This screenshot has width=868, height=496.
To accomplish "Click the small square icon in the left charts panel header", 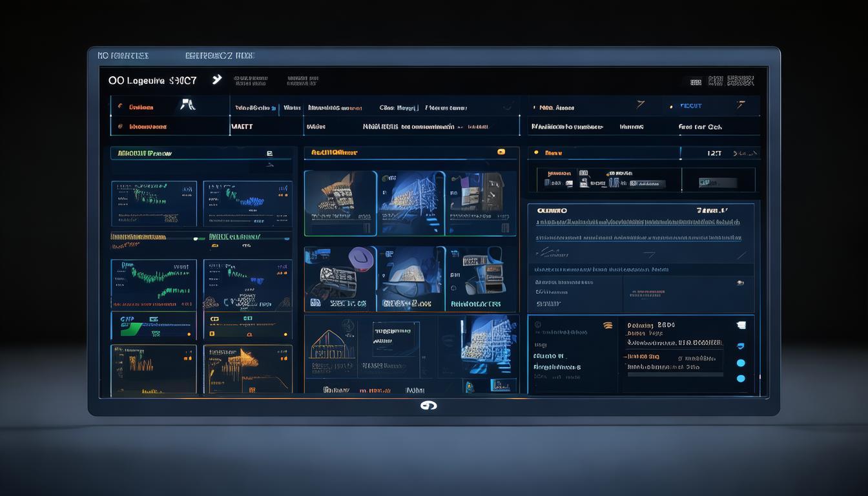I will [269, 154].
